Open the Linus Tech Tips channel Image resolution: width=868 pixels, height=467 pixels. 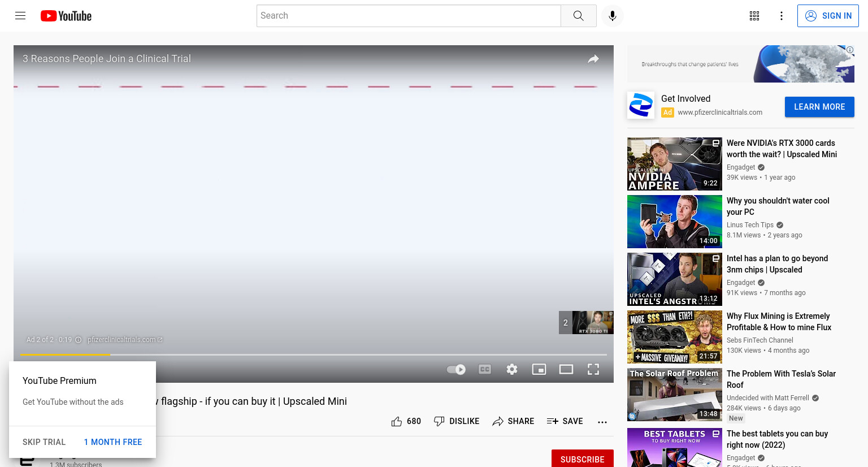pyautogui.click(x=750, y=225)
